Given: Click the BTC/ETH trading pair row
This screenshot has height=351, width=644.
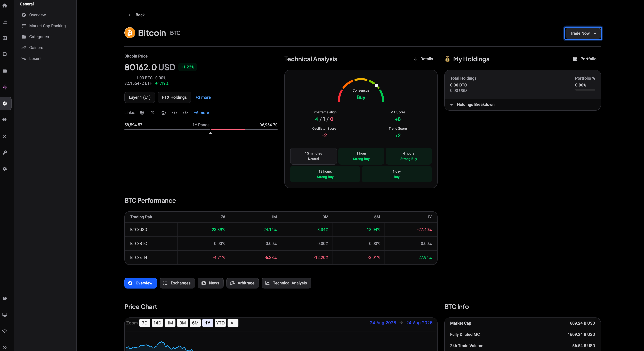Looking at the screenshot, I should 281,258.
